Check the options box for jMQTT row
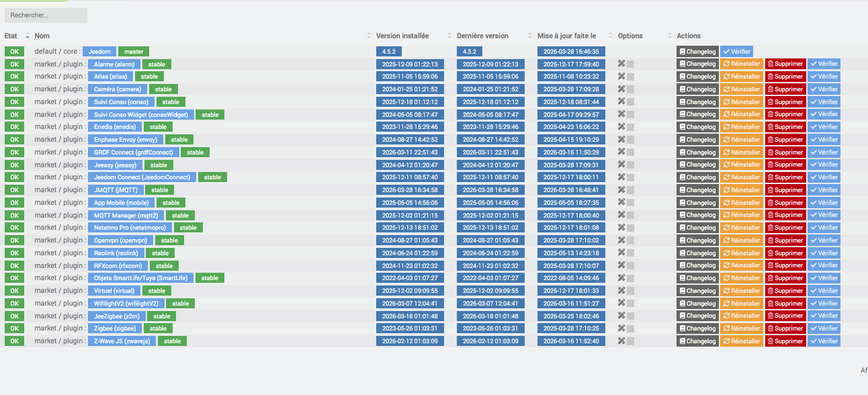Image resolution: width=868 pixels, height=395 pixels. pos(631,190)
